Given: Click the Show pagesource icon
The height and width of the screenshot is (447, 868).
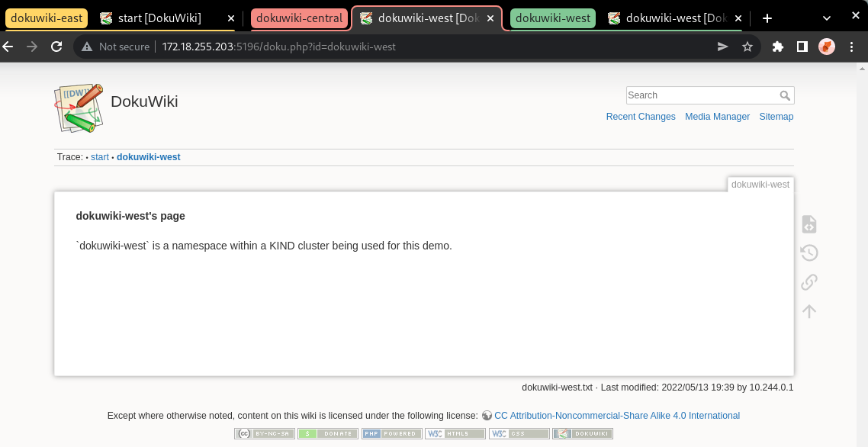Looking at the screenshot, I should (809, 224).
